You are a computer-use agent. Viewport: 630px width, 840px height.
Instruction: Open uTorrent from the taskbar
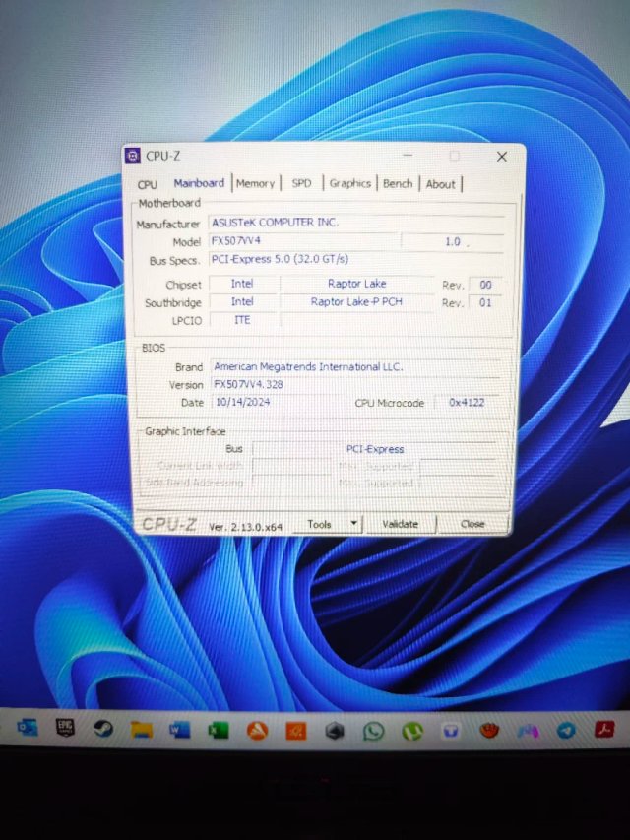tap(412, 731)
